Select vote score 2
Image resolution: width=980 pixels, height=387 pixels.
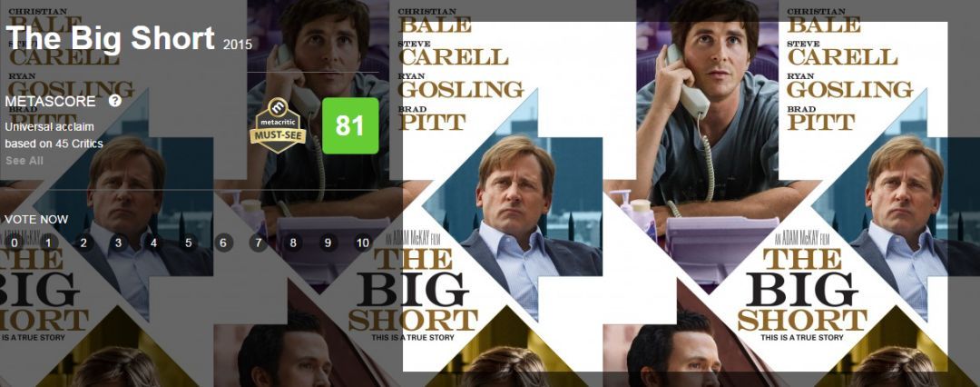point(83,243)
